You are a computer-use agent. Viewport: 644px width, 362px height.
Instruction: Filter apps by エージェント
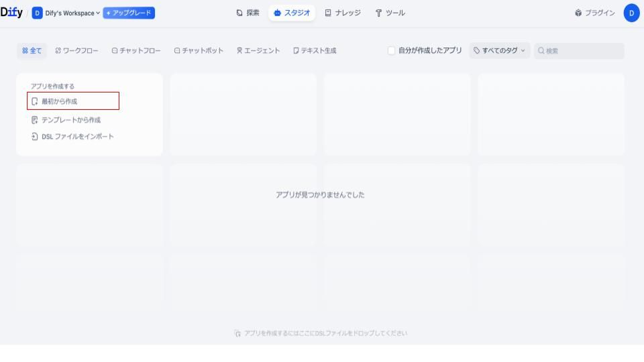[258, 51]
